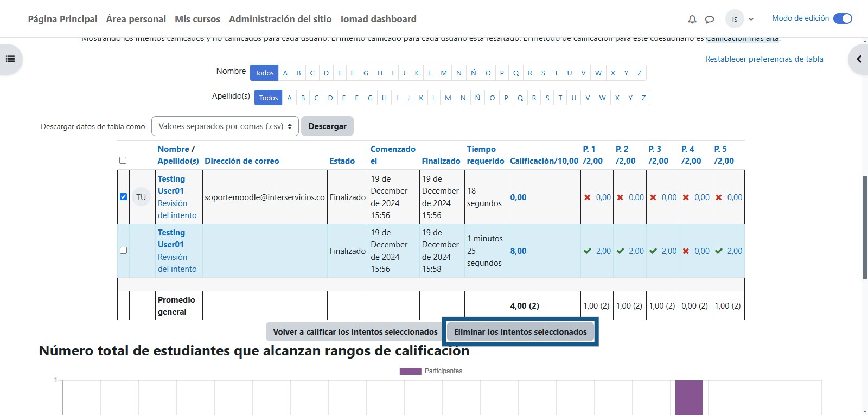Click green check on P.1 second attempt
The width and height of the screenshot is (868, 415).
coord(587,251)
